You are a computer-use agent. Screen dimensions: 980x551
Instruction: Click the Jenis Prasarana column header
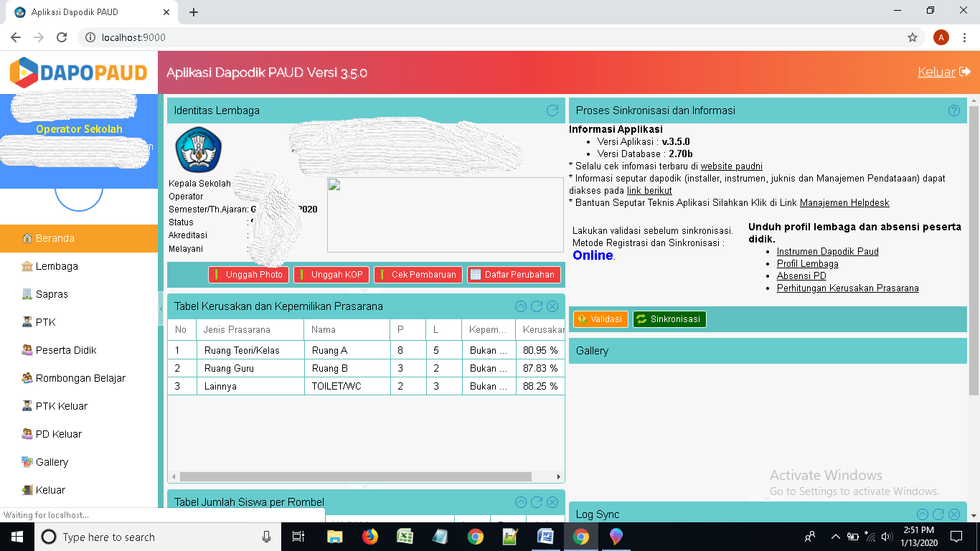[x=250, y=330]
